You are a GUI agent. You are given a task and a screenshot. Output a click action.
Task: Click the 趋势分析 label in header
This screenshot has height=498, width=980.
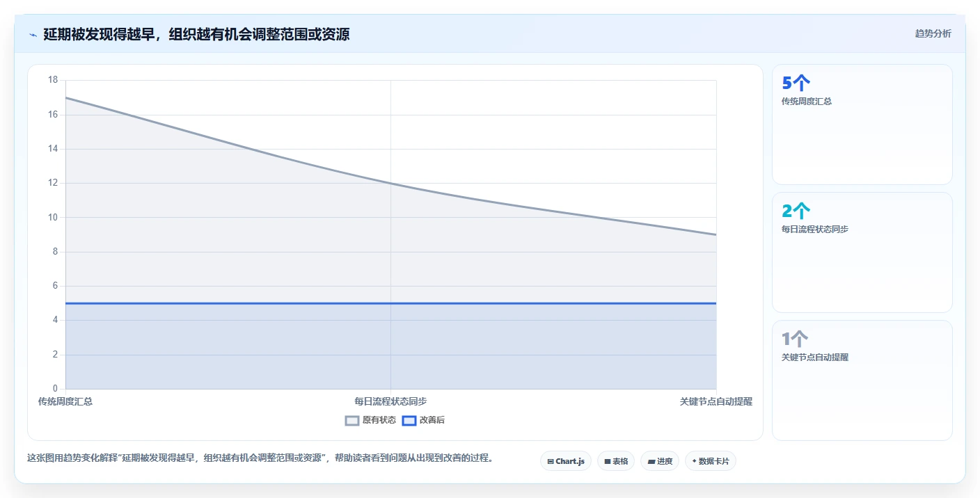coord(933,33)
